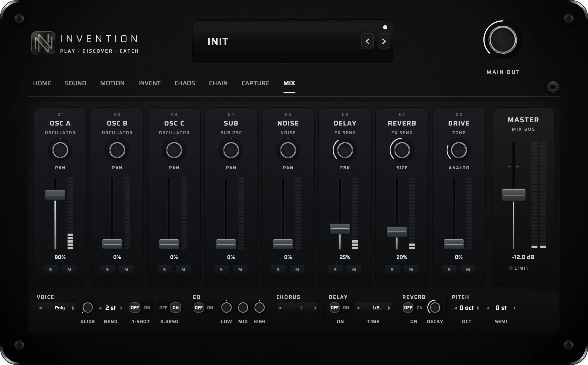Mute the OSC C channel
588x365 pixels.
click(x=183, y=269)
